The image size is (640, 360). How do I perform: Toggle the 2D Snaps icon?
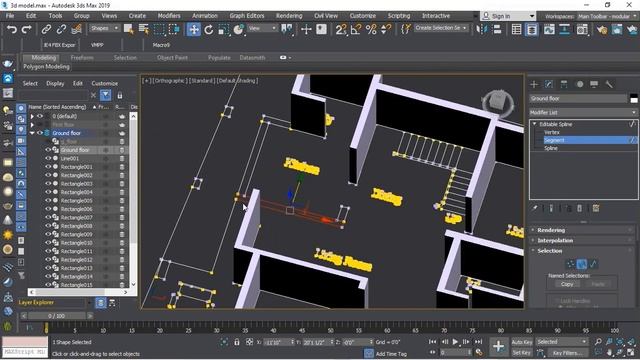341,29
